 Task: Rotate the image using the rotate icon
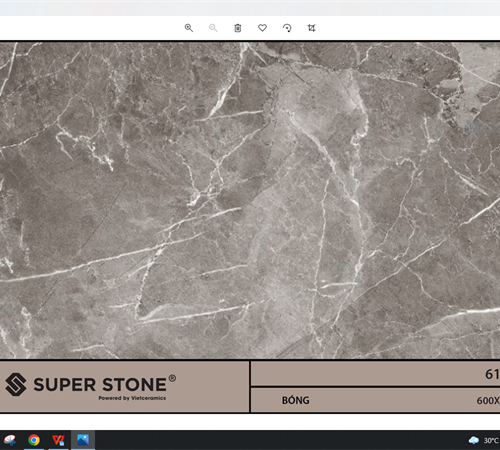click(x=287, y=28)
